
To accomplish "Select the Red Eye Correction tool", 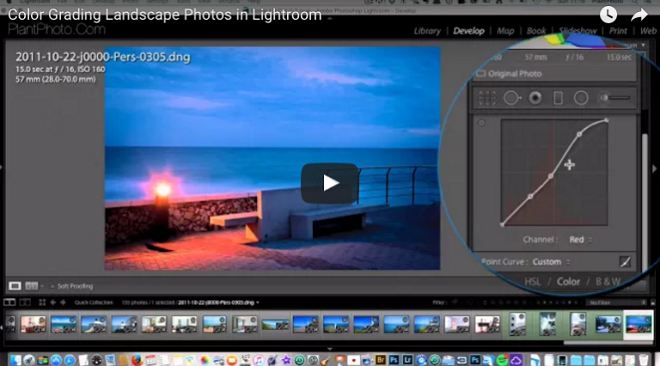I will point(535,98).
